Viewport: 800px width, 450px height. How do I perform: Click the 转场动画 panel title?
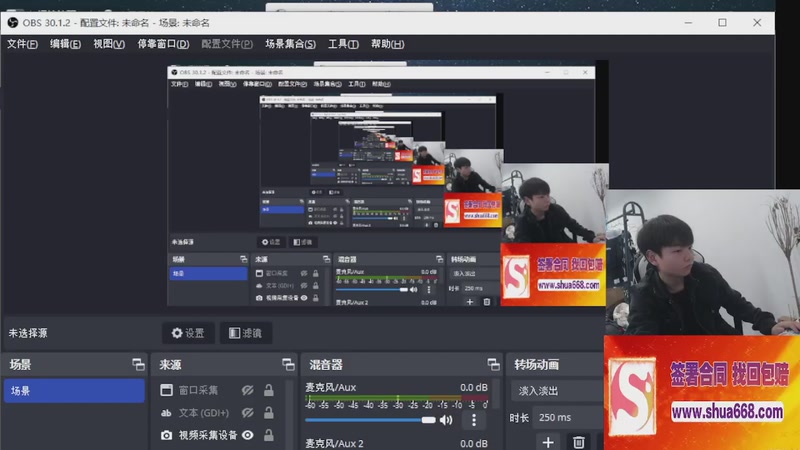click(536, 364)
